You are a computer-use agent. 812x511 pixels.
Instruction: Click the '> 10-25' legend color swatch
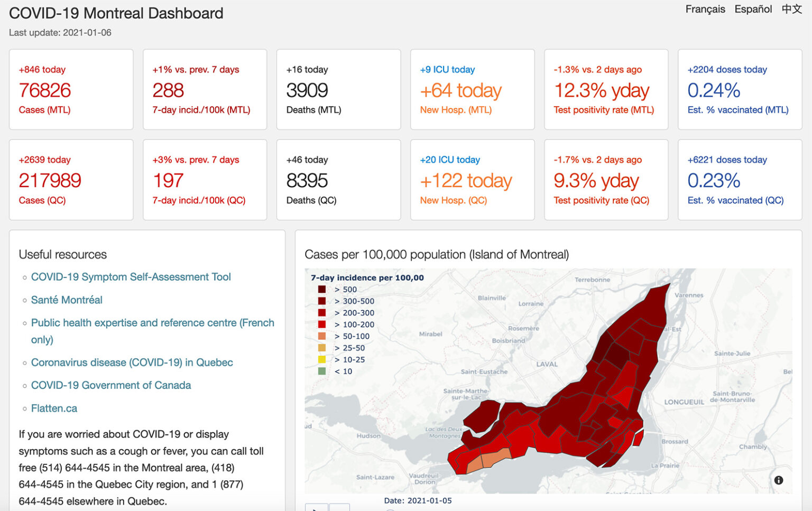[321, 359]
